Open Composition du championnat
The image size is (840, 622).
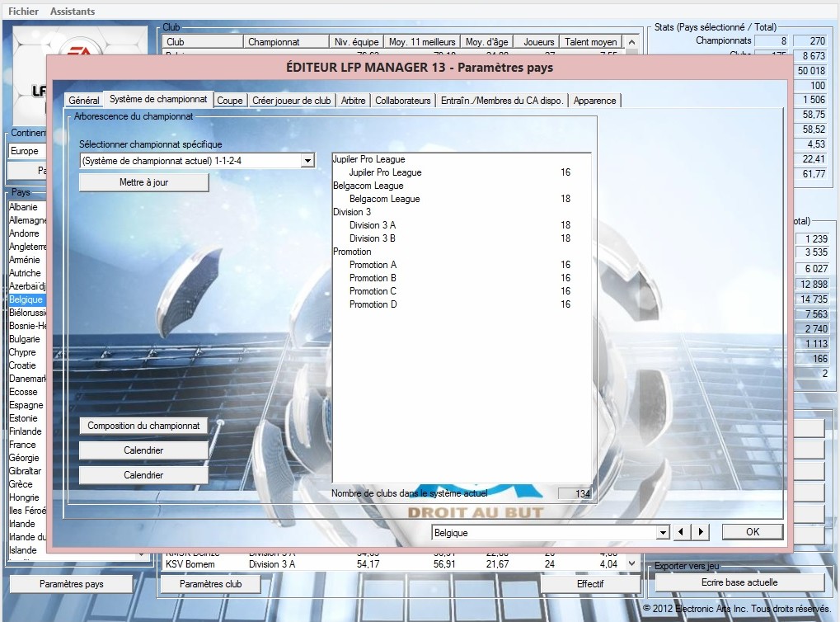point(143,426)
